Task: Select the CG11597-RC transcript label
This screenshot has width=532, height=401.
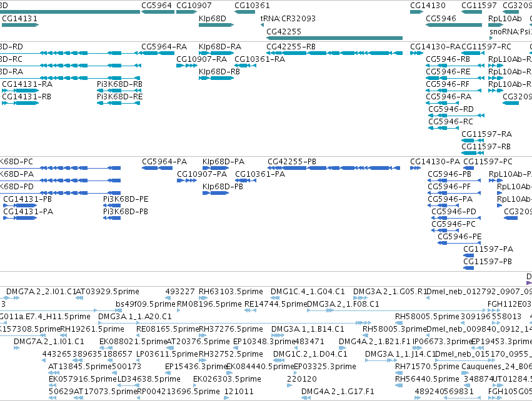Action: [486, 47]
